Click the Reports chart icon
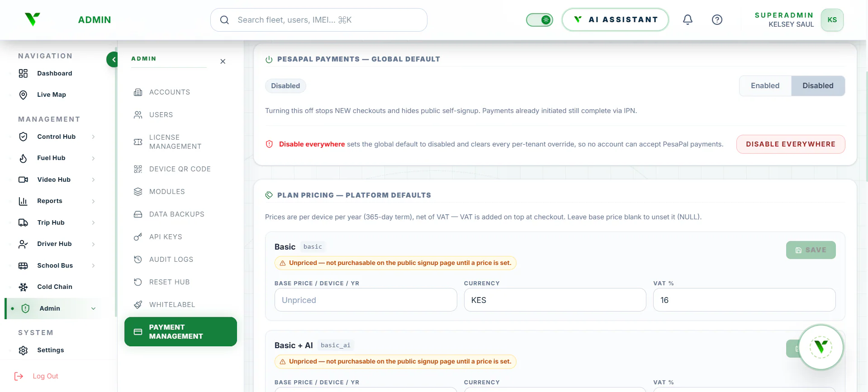Viewport: 868px width, 392px height. coord(23,201)
